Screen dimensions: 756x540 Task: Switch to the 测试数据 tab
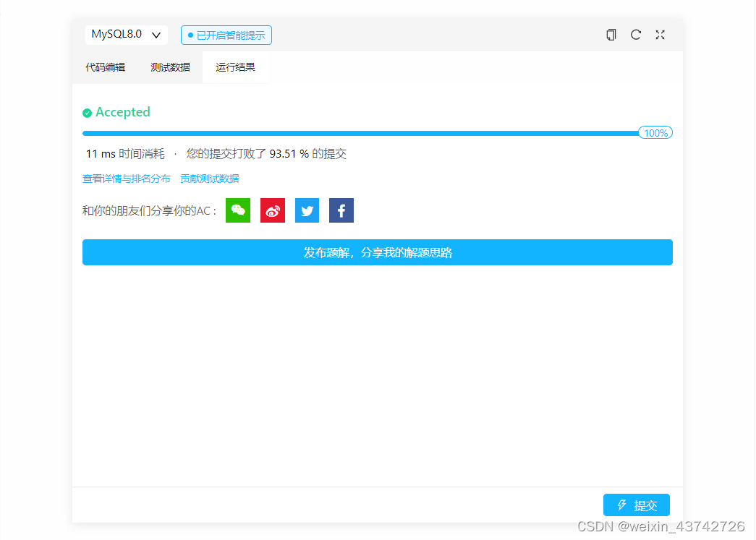[170, 67]
